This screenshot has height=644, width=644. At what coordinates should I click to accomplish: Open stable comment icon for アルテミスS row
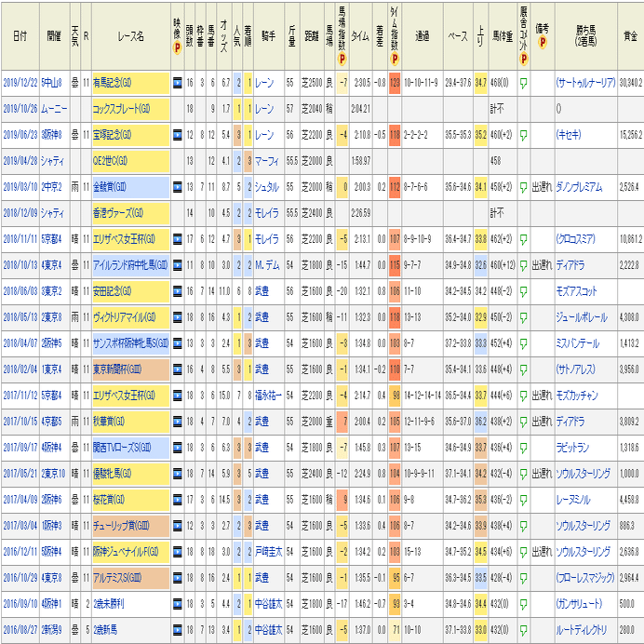pos(523,578)
